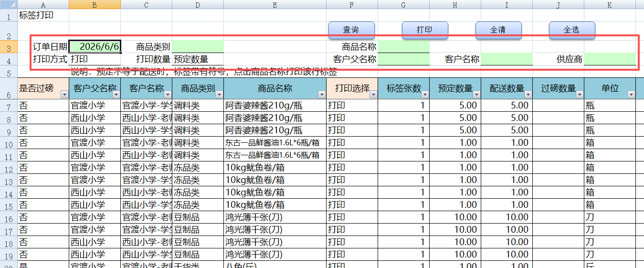This screenshot has height=268, width=644.
Task: Open filter dropdown for 预定数量 column
Action: [476, 95]
